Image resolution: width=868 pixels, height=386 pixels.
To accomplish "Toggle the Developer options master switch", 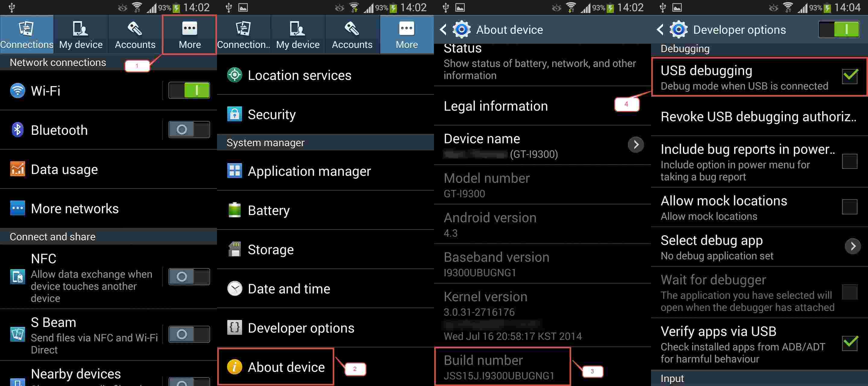I will click(x=839, y=30).
